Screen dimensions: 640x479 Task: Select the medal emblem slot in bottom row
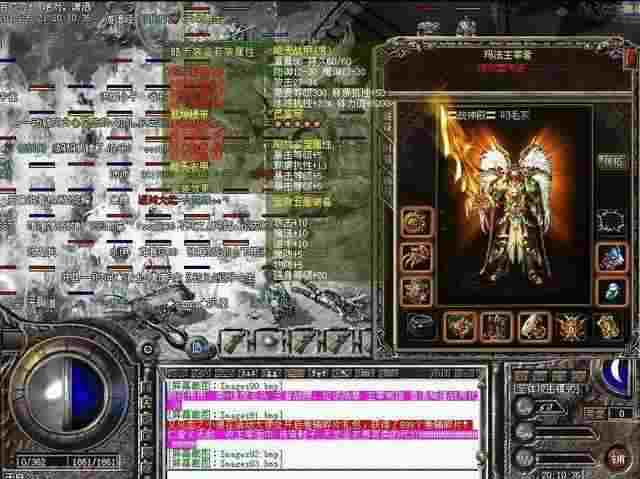pyautogui.click(x=571, y=326)
